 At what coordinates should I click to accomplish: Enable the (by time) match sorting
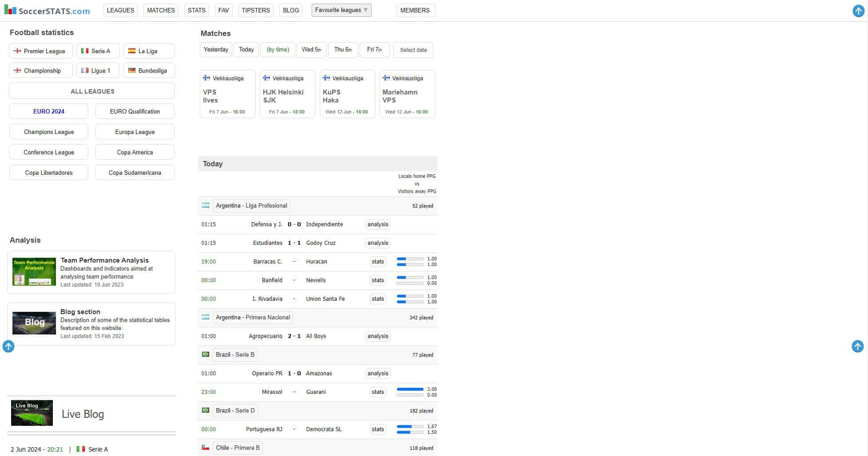tap(277, 49)
